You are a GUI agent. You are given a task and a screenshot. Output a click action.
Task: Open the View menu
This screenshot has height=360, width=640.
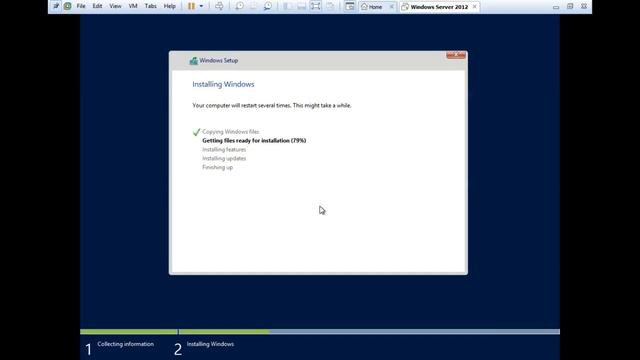[115, 6]
